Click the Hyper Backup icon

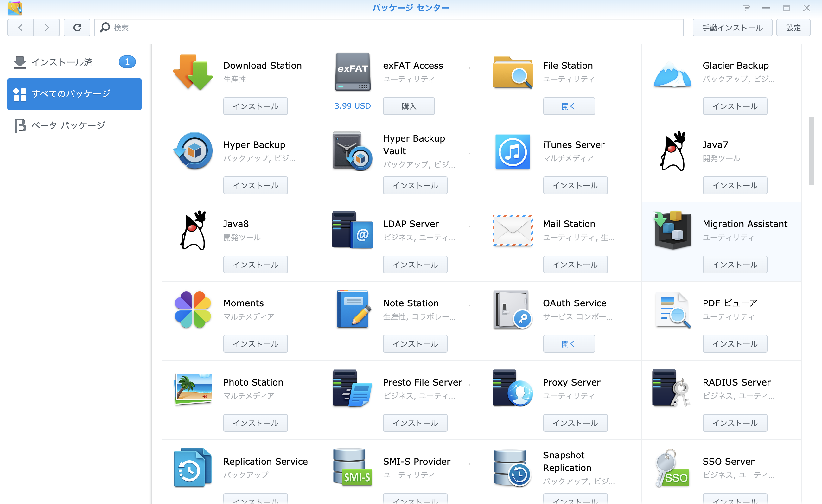[x=193, y=151]
